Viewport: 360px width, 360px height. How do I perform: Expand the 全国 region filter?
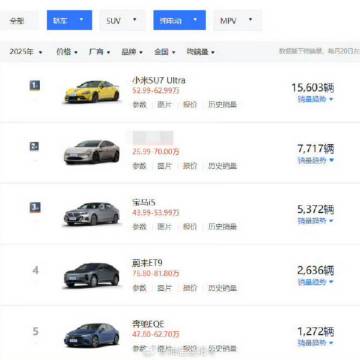pyautogui.click(x=165, y=52)
